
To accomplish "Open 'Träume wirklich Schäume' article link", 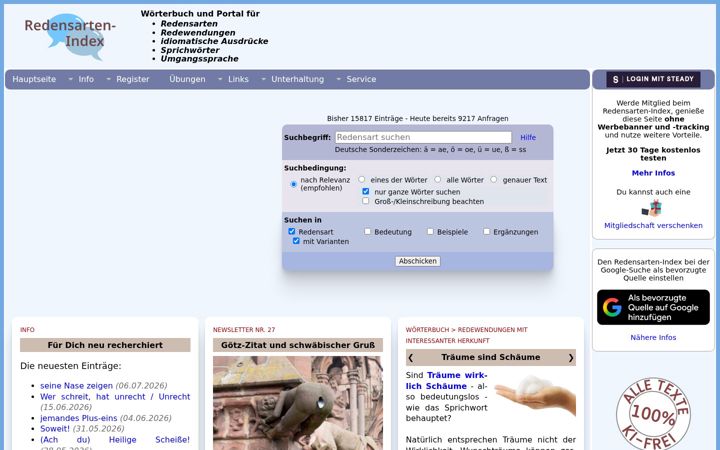I will click(446, 381).
